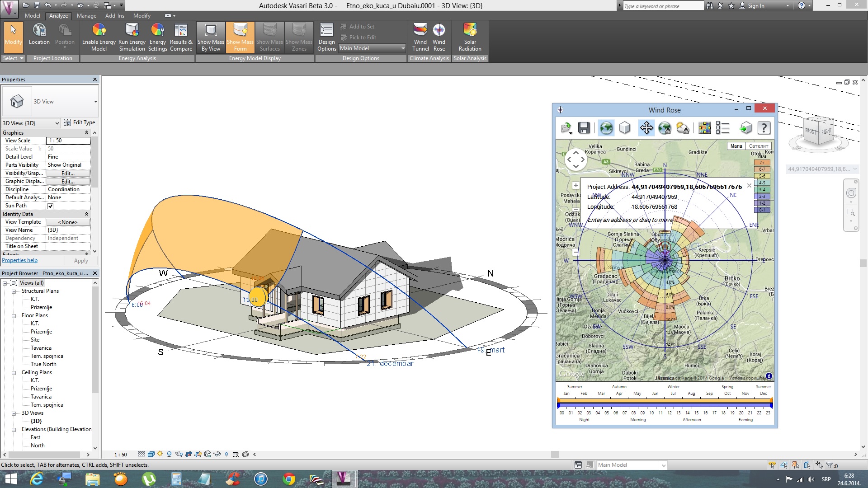Image resolution: width=868 pixels, height=488 pixels.
Task: Launch the Solar Radiation analysis
Action: pos(470,37)
